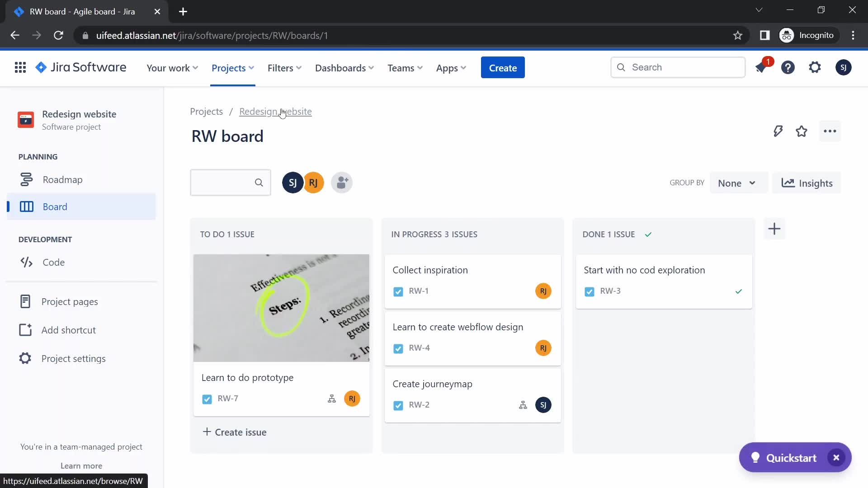Open the star/favorite icon for RW board

click(x=802, y=131)
